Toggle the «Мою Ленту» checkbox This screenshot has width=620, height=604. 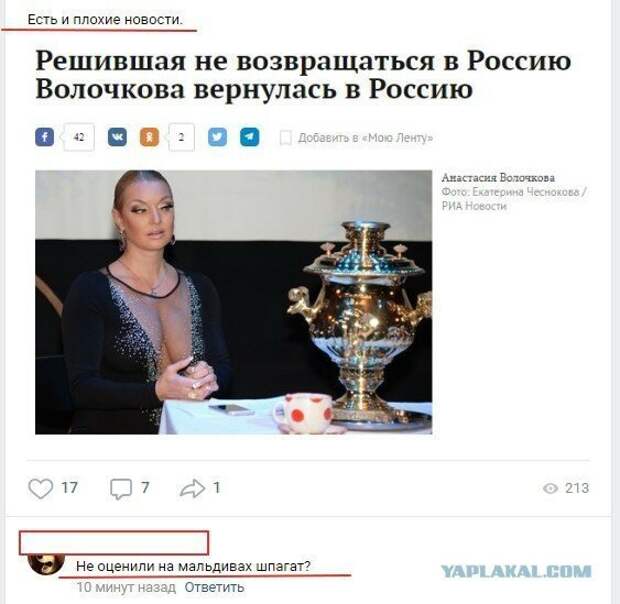click(285, 138)
